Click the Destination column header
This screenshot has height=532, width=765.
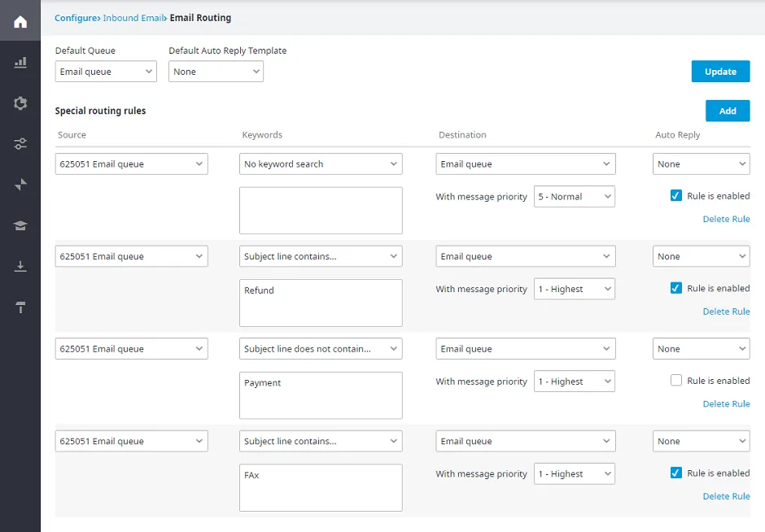(462, 135)
